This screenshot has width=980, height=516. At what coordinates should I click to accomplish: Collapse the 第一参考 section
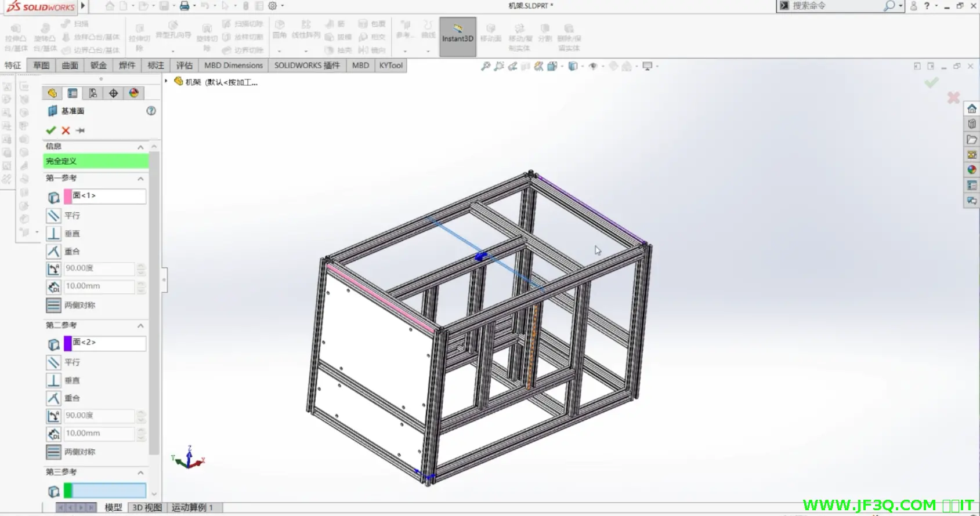pos(140,179)
